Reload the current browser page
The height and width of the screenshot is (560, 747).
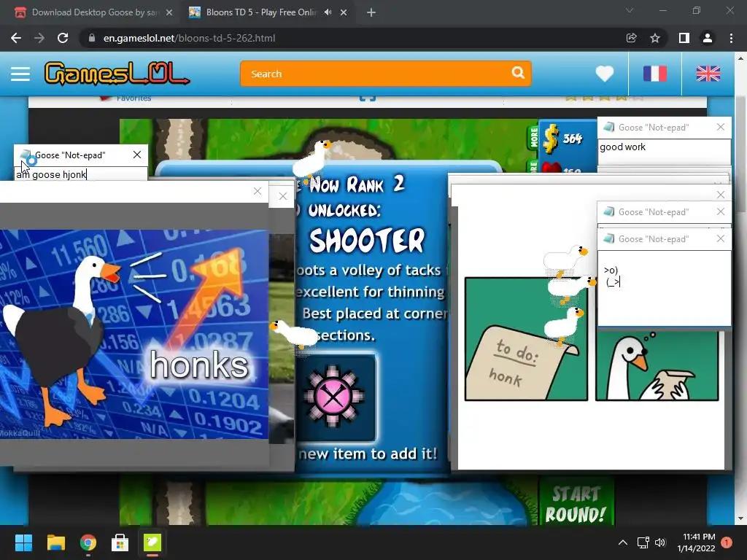63,38
